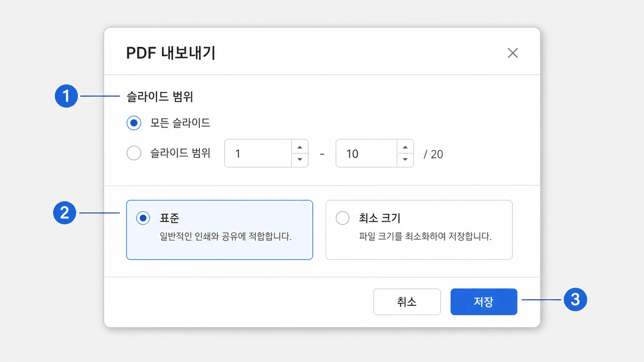Screen dimensions: 644x362
Task: Choose the 최소 크기 radio button
Action: point(342,218)
